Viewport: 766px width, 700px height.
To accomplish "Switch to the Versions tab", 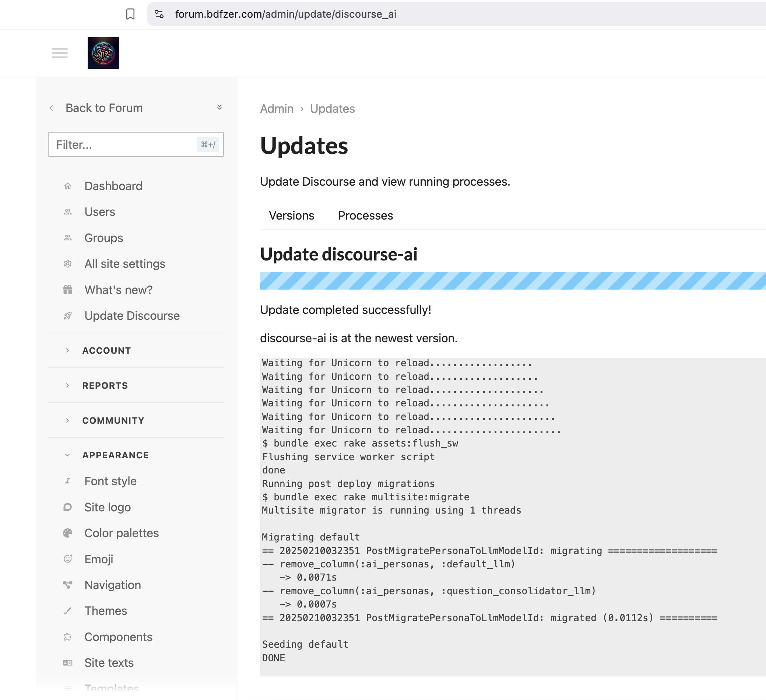I will tap(291, 216).
